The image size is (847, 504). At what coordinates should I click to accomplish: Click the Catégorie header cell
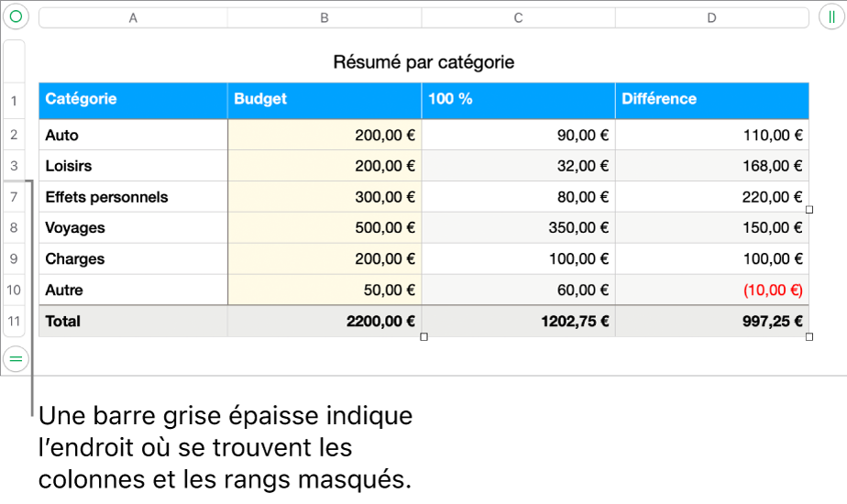click(133, 99)
